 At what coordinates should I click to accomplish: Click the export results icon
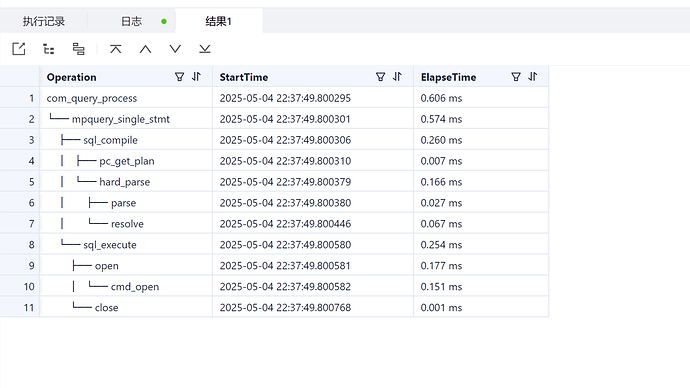(19, 49)
